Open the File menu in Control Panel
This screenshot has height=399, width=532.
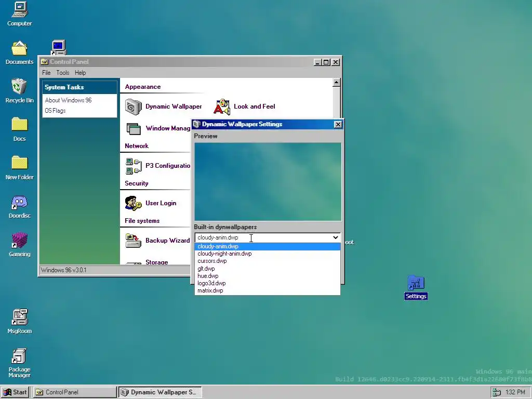click(46, 73)
